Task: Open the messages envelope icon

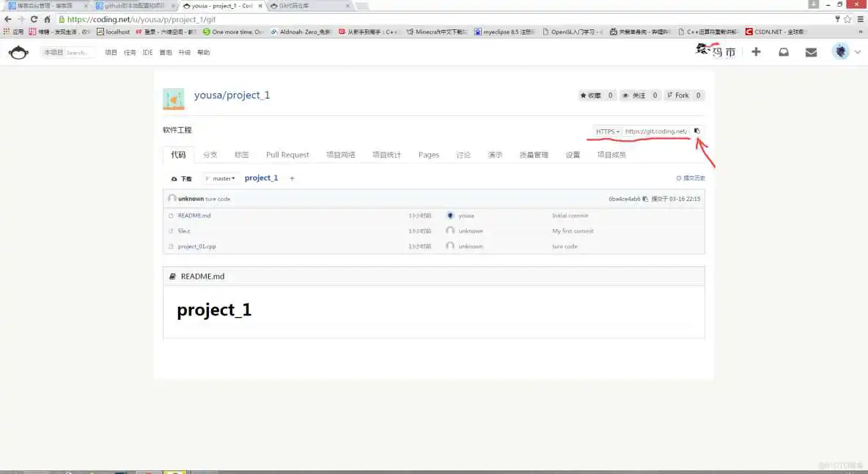Action: pyautogui.click(x=811, y=52)
